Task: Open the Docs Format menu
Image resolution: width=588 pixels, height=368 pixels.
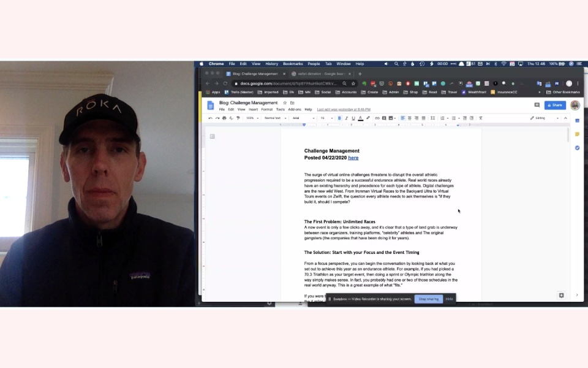Action: point(266,110)
